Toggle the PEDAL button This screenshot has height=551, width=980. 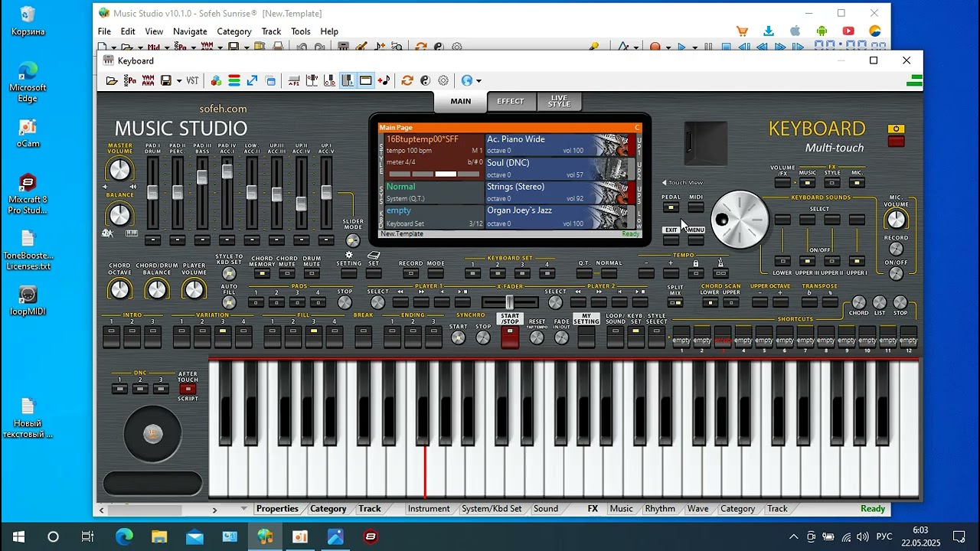[671, 207]
